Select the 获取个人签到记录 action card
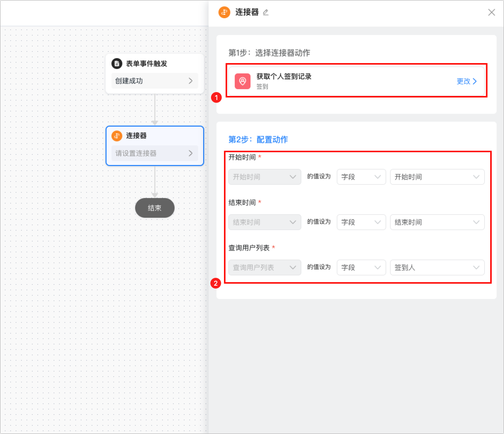Screen dimensions: 504x434 (345, 81)
